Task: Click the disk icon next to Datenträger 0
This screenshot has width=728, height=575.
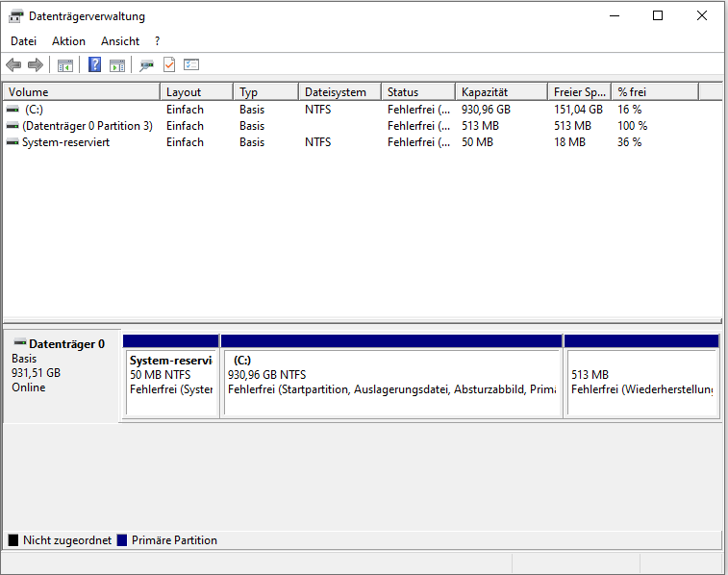Action: point(20,343)
